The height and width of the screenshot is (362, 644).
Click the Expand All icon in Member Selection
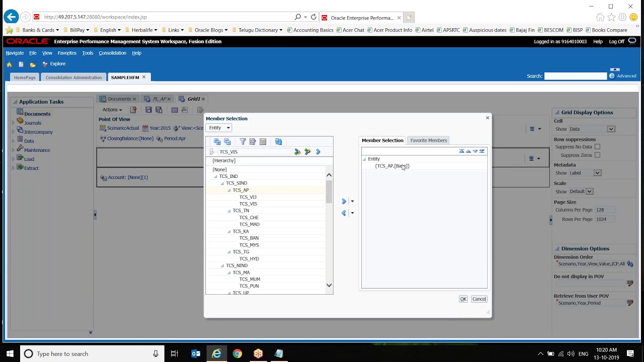[217, 142]
